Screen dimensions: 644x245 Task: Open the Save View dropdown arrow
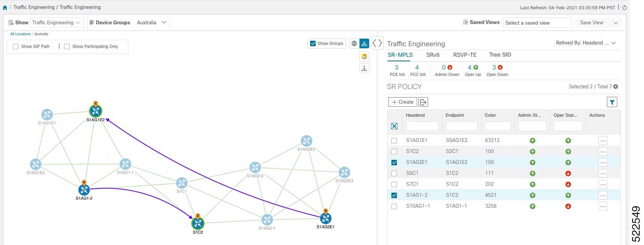[x=616, y=23]
